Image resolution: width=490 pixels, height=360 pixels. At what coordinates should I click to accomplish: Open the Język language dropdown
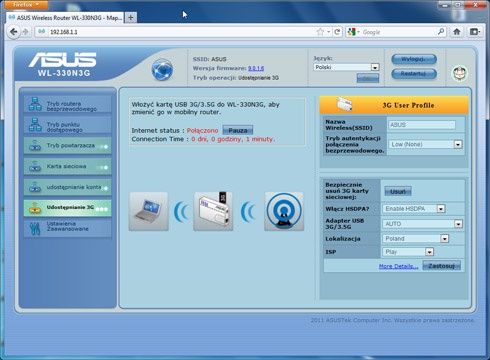346,67
